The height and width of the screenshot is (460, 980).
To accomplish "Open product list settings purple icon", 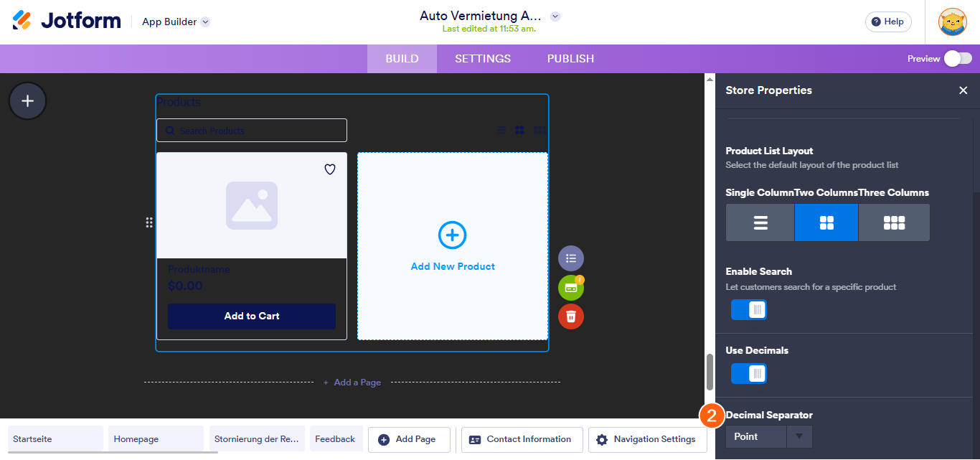I will click(x=571, y=258).
